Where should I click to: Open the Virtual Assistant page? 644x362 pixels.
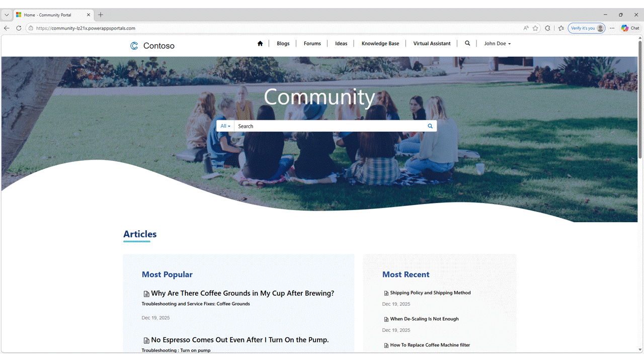pyautogui.click(x=432, y=44)
